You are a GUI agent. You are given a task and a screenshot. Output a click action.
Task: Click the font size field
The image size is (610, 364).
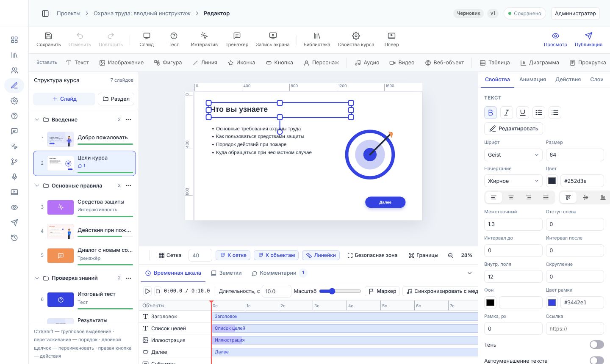[575, 155]
